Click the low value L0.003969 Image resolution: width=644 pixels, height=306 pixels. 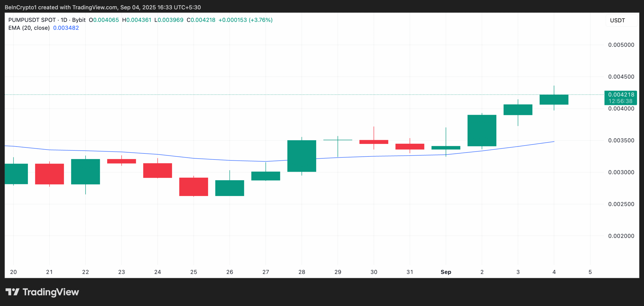point(169,20)
